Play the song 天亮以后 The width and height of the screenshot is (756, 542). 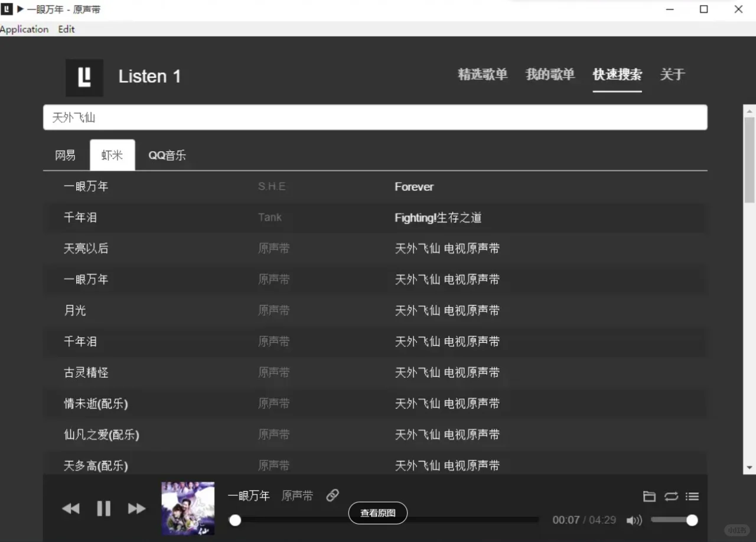(86, 248)
